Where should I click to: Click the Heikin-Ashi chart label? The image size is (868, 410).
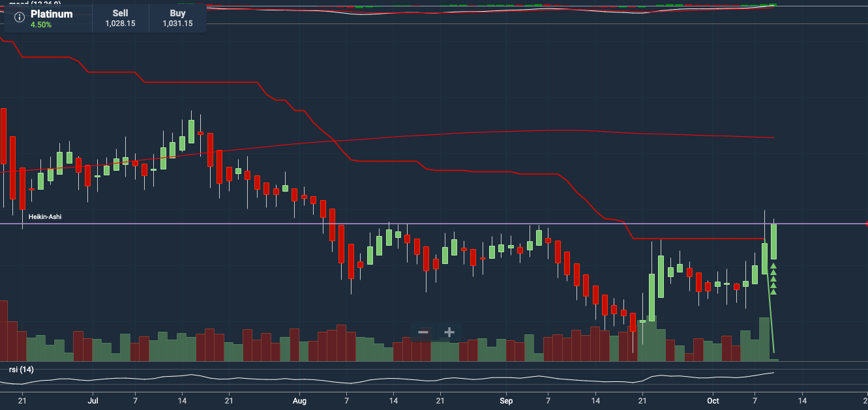click(45, 217)
